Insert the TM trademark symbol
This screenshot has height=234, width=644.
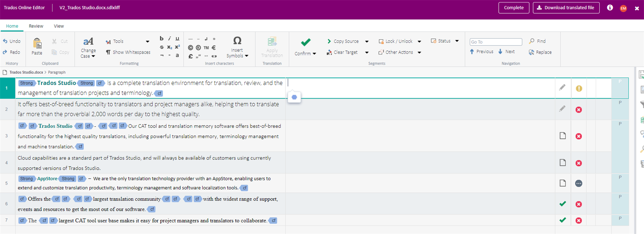(206, 48)
